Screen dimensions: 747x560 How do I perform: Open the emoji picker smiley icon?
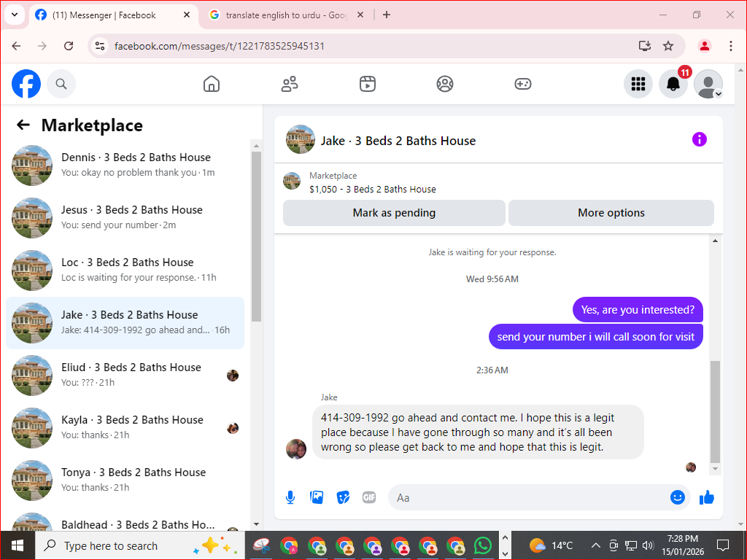coord(678,497)
